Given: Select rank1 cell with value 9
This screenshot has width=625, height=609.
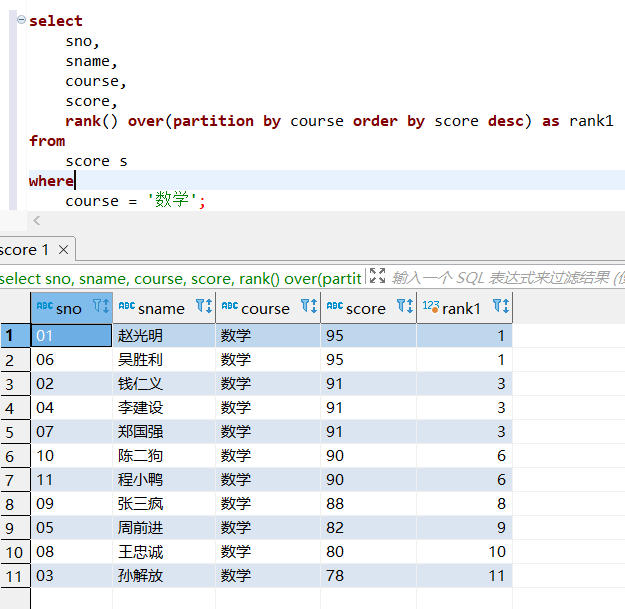Looking at the screenshot, I should point(464,528).
